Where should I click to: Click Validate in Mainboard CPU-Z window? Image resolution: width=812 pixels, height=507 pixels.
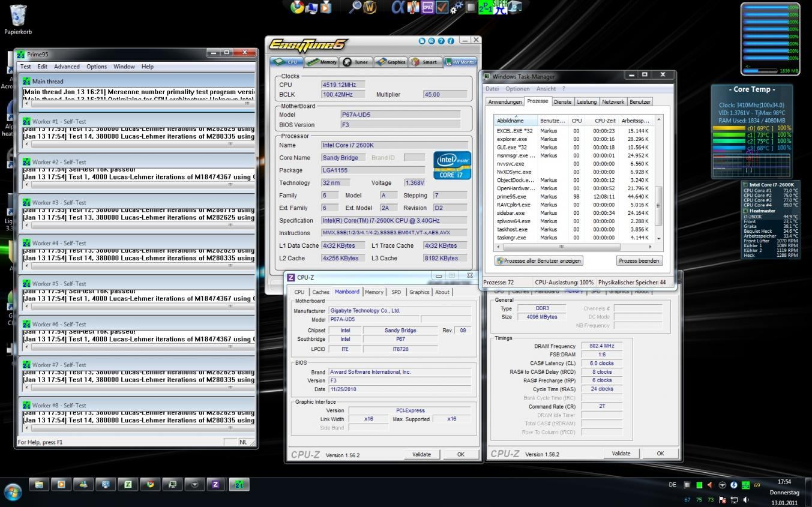click(421, 454)
